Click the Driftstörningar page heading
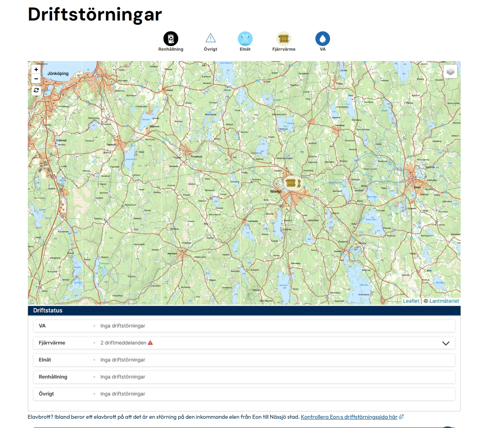Screen dimensions: 504x428 [95, 15]
